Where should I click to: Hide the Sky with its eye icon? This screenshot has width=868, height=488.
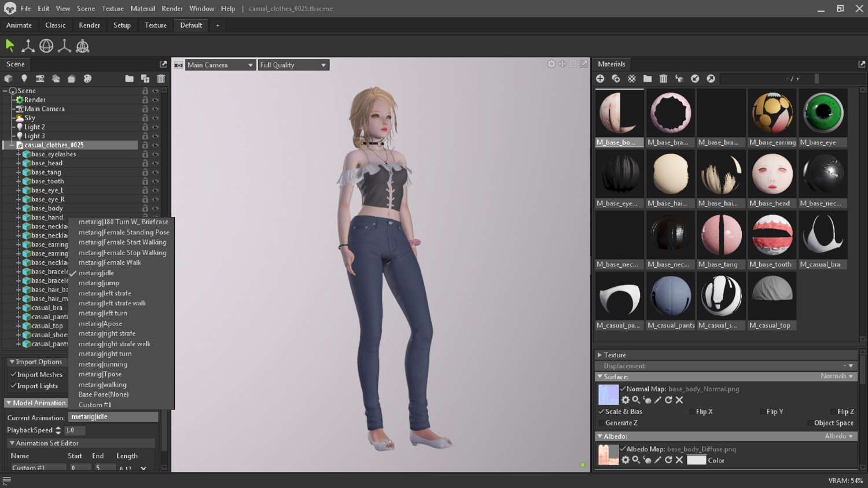coord(155,118)
